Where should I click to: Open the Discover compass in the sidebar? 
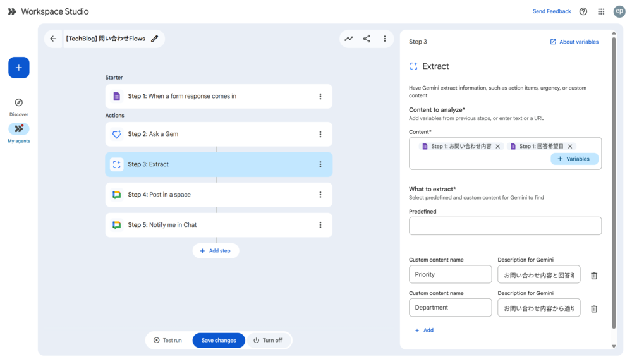[19, 102]
